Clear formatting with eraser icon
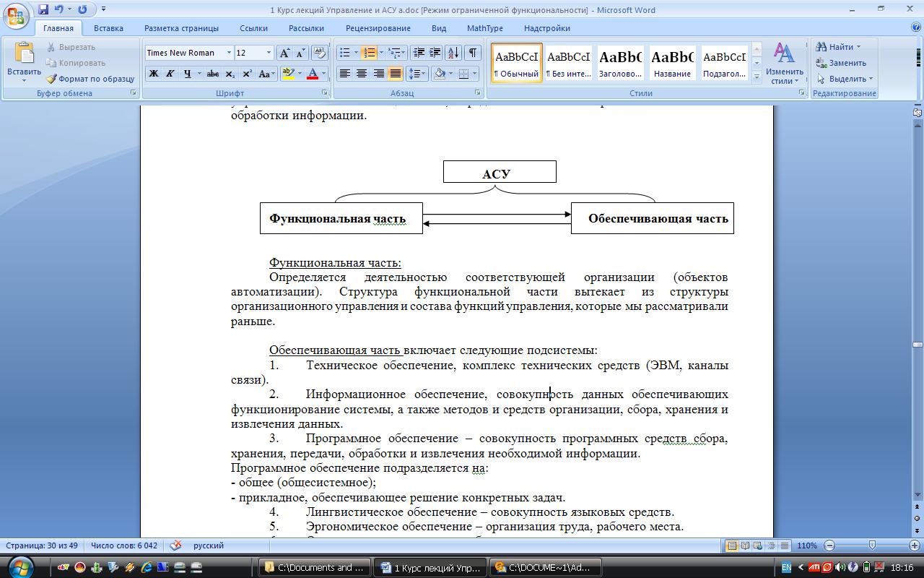 click(321, 53)
